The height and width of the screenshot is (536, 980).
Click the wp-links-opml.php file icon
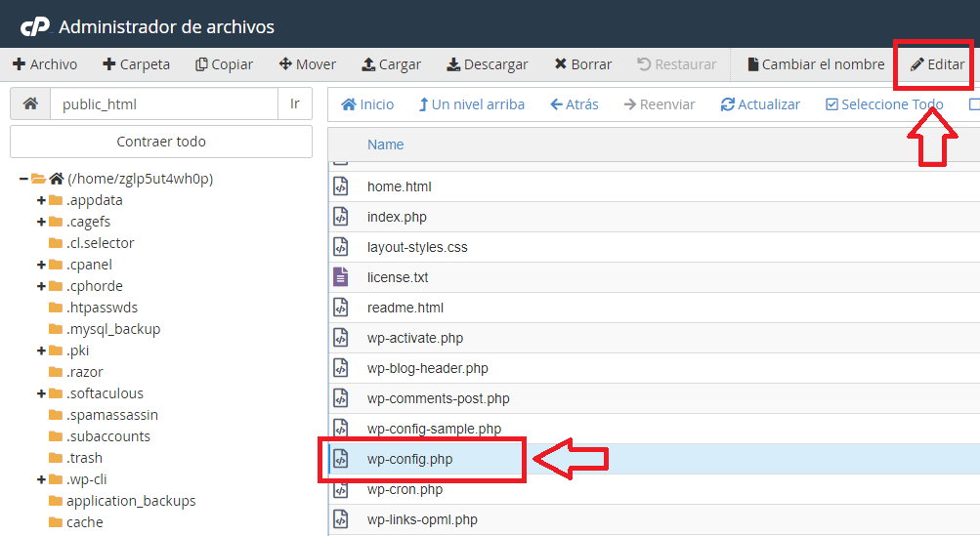click(x=341, y=519)
